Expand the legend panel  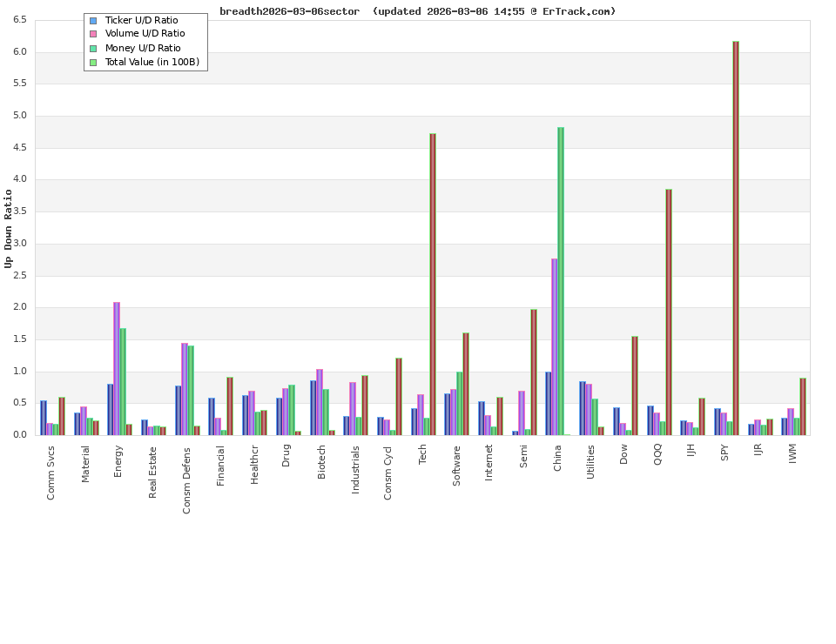145,40
